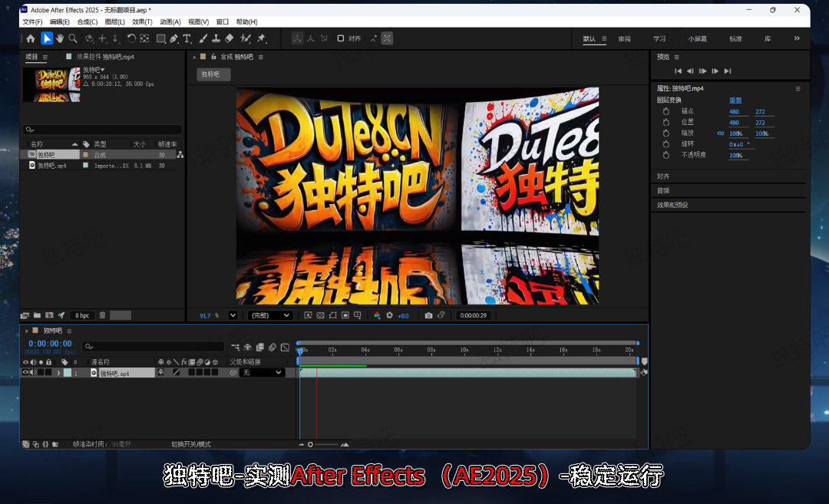Open the 图层(L) menu
The height and width of the screenshot is (504, 829).
click(x=114, y=22)
